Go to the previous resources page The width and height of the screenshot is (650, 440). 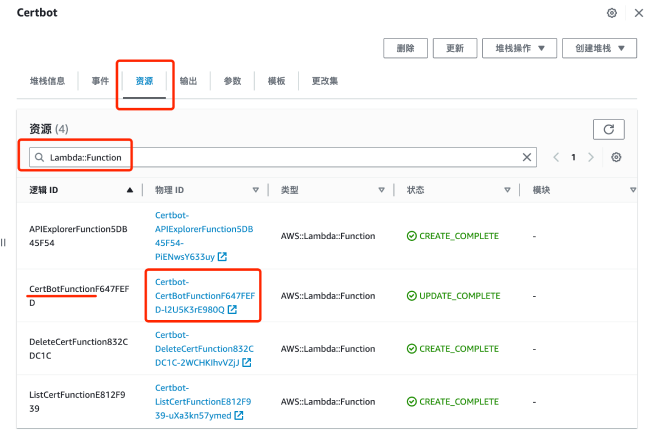click(557, 158)
